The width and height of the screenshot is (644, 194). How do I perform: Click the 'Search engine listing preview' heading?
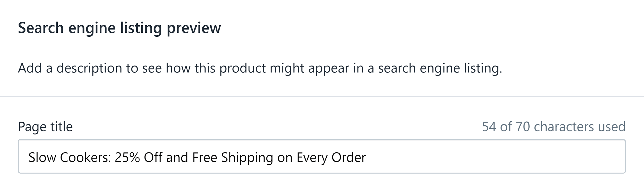point(120,28)
